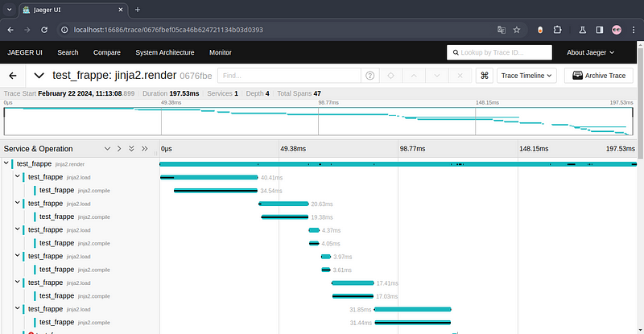Expand all spans with double down chevron
The image size is (644, 334).
(132, 149)
